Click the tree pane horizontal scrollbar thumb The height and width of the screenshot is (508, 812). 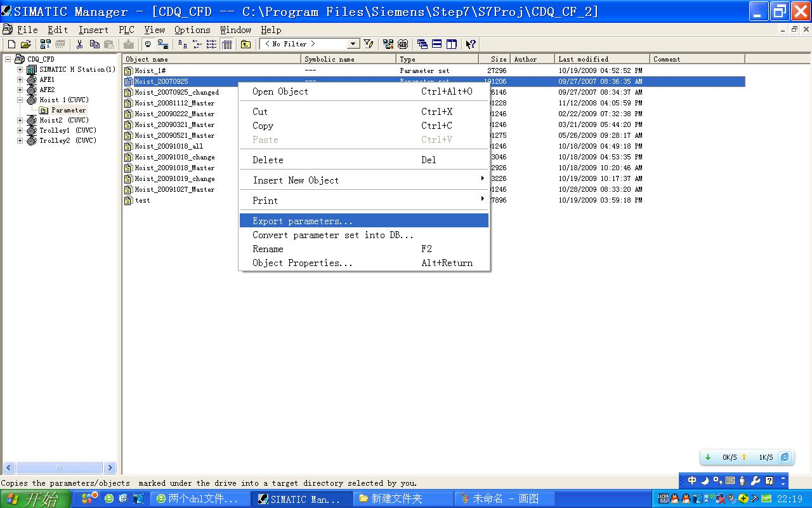click(59, 468)
